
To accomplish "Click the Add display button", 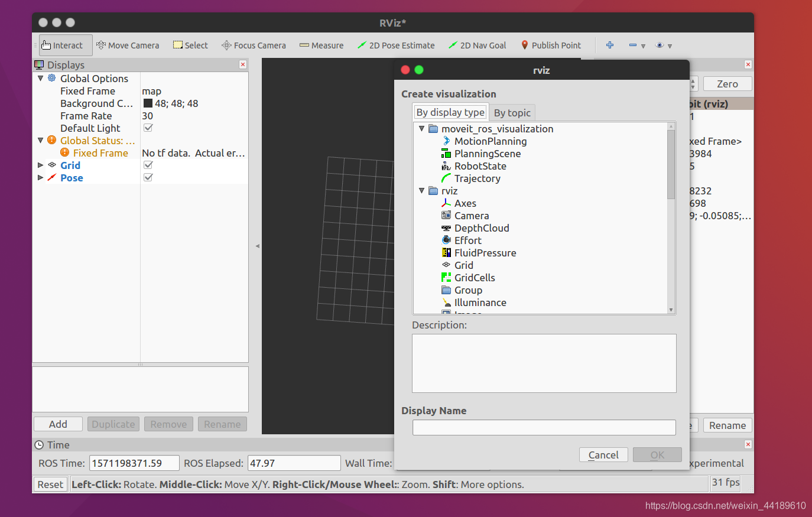I will 58,424.
